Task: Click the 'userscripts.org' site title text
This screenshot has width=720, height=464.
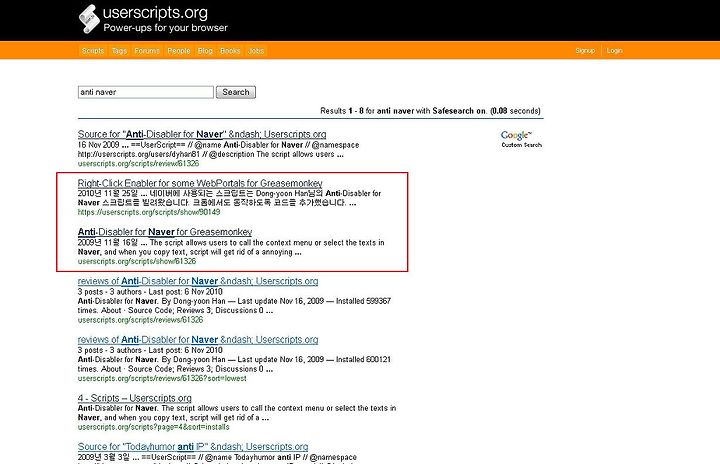Action: pyautogui.click(x=155, y=13)
